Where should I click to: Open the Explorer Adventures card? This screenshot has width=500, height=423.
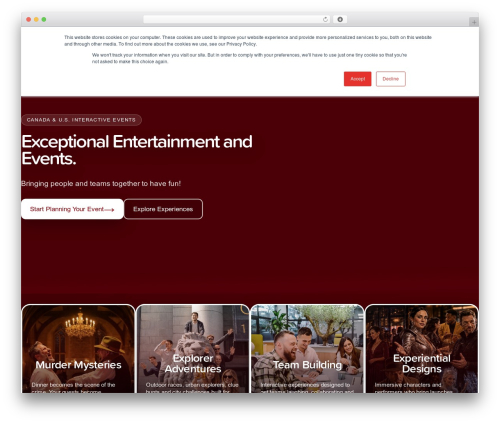coord(193,349)
